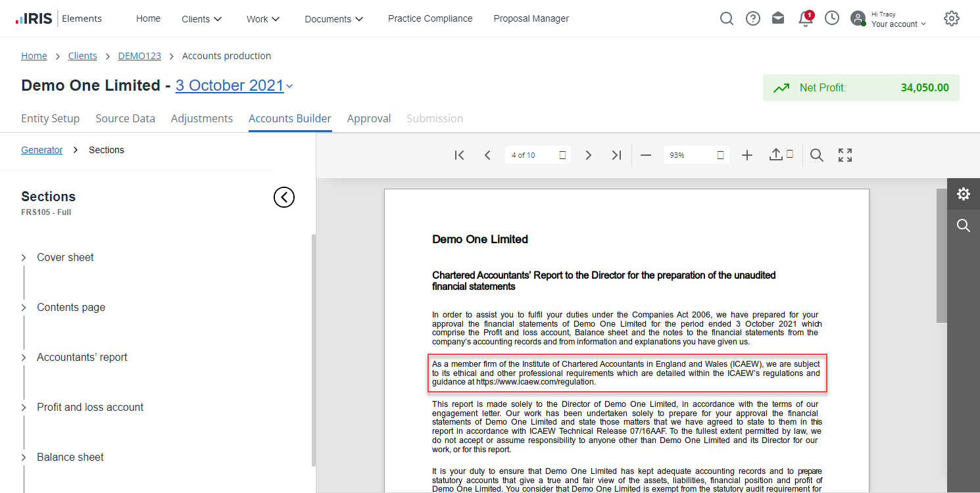This screenshot has height=493, width=980.
Task: Collapse the Sections side panel
Action: [x=284, y=197]
